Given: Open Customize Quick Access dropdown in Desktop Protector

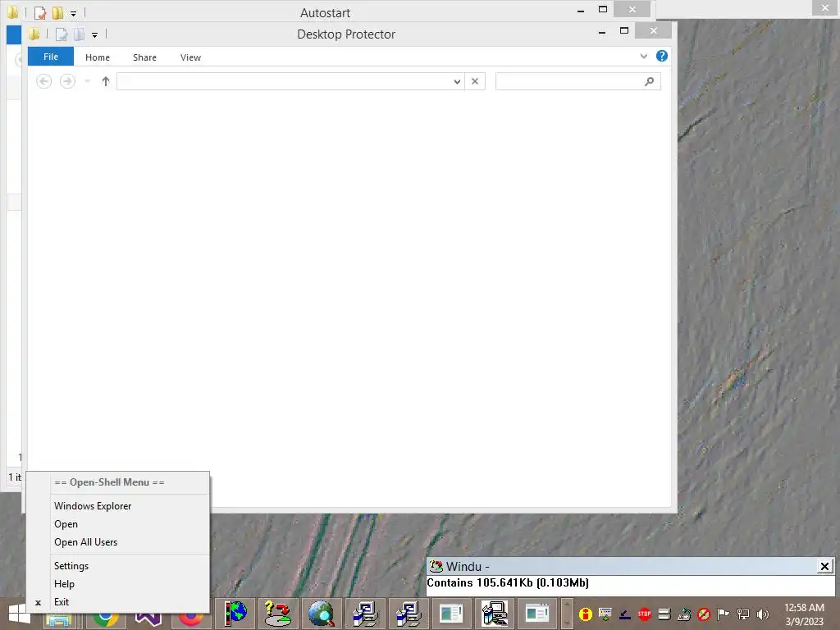Looking at the screenshot, I should (x=94, y=35).
